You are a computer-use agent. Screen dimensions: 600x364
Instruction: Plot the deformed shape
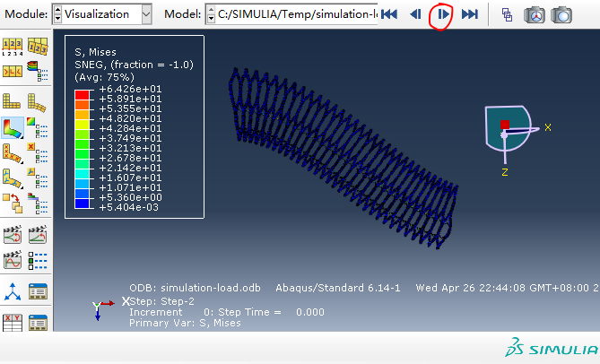37,103
